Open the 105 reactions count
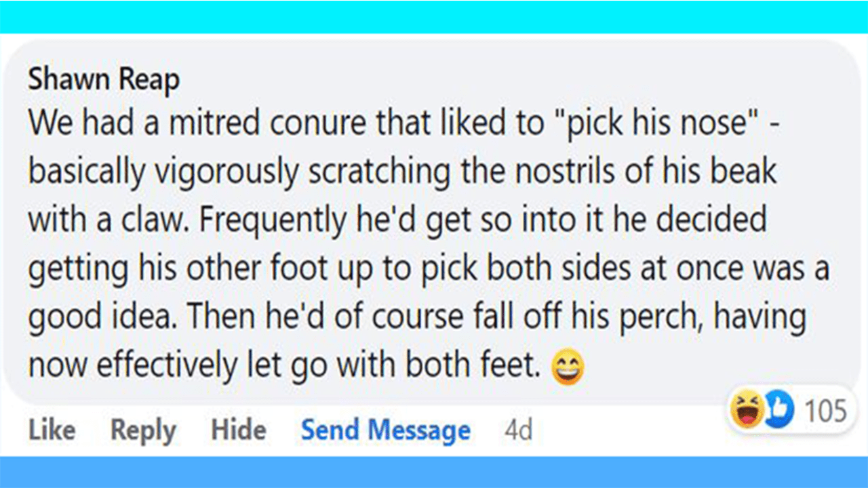Screen dimensions: 868x488 point(825,411)
